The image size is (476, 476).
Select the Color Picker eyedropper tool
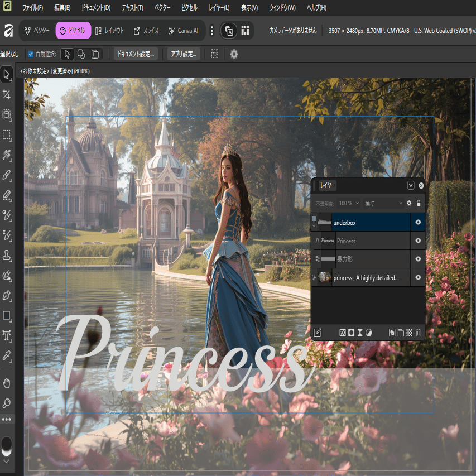click(x=6, y=355)
